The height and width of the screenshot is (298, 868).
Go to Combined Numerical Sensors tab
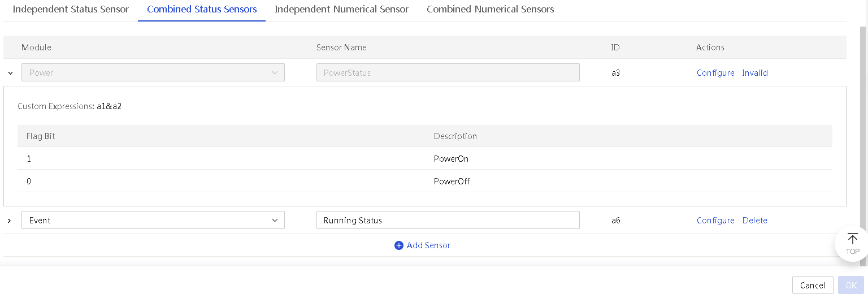click(x=490, y=9)
